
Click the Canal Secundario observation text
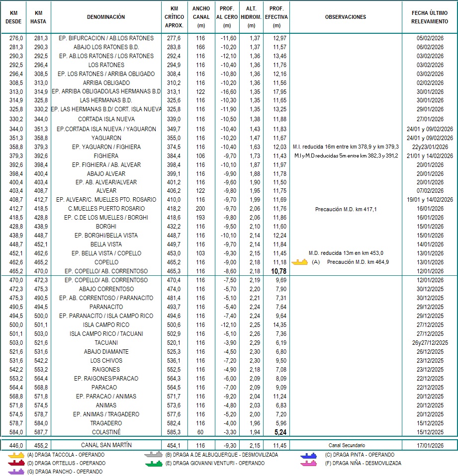point(346,445)
